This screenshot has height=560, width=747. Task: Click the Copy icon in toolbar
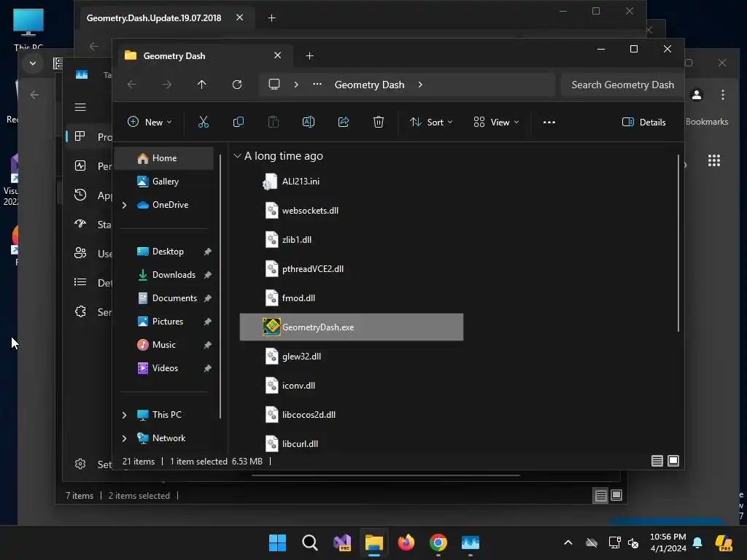click(239, 122)
